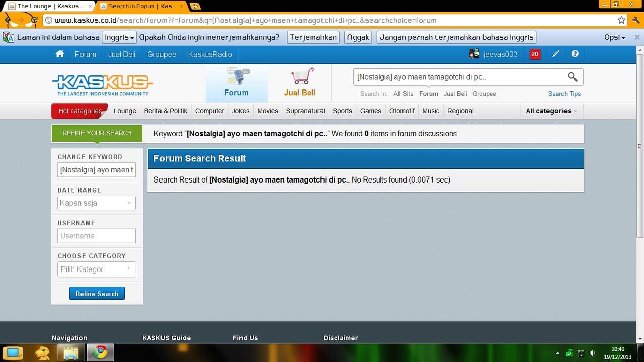Open the notifications badge showing 20
644x362 pixels.
535,54
